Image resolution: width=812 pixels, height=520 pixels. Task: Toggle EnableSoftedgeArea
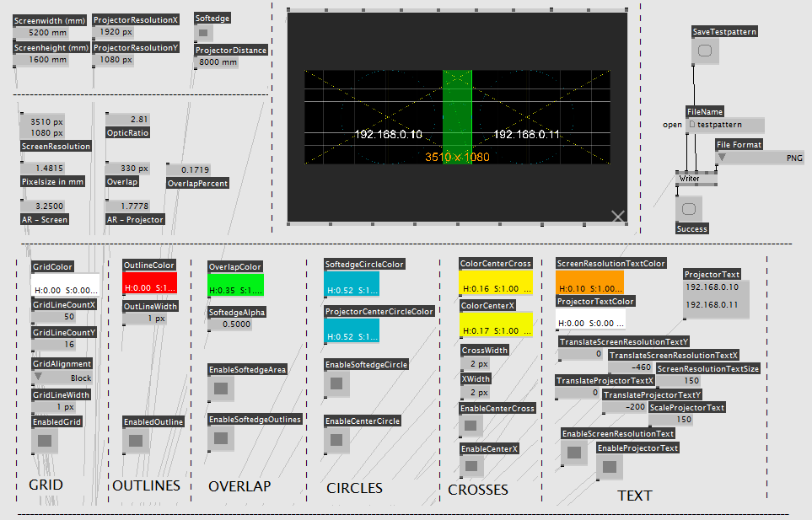click(221, 389)
